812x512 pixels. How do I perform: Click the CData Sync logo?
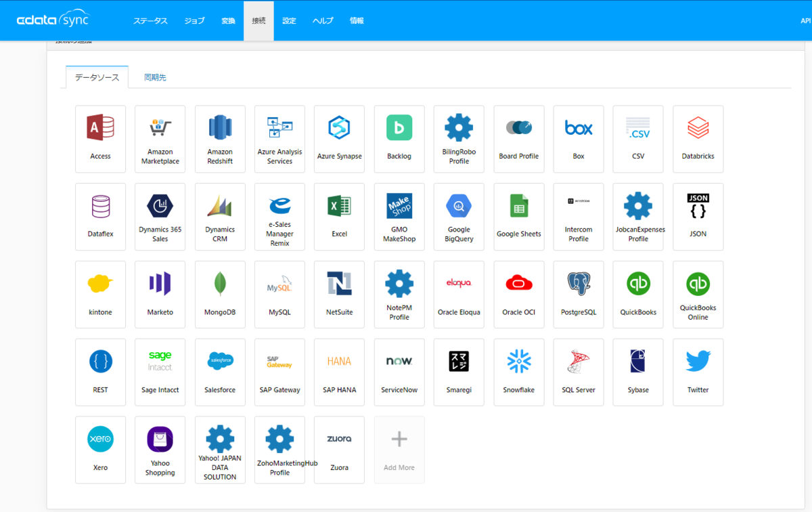53,19
